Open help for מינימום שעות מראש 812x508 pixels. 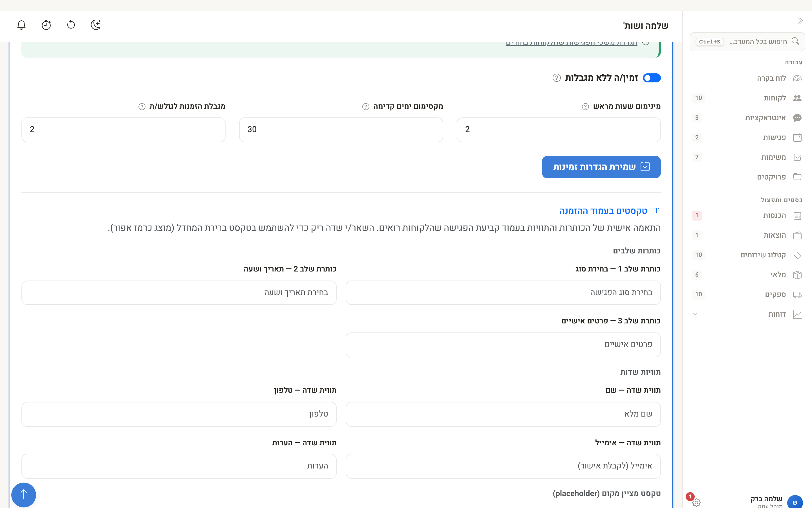[585, 106]
